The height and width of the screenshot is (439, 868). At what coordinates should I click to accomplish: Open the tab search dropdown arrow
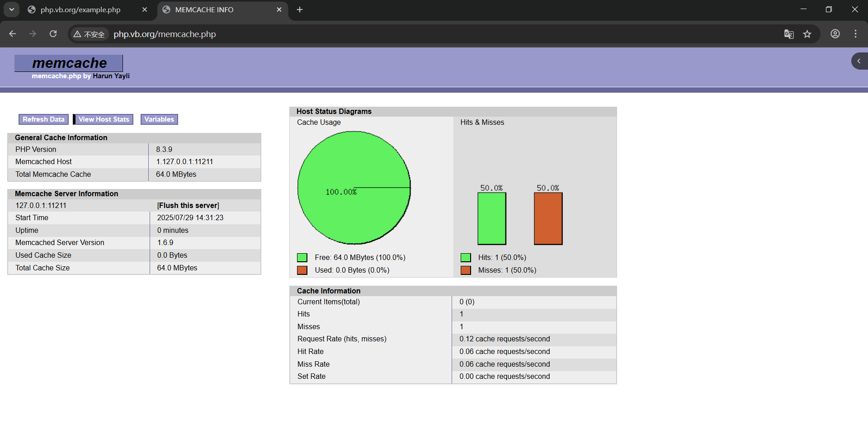[11, 9]
